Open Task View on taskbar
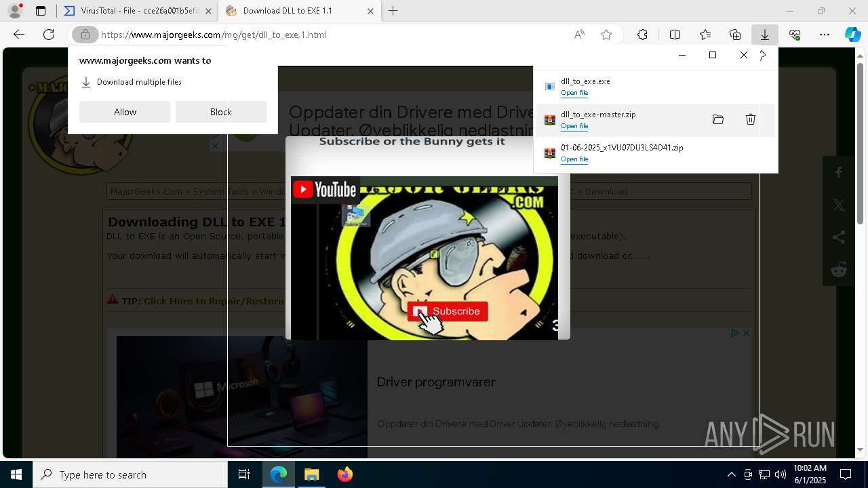 pos(244,474)
